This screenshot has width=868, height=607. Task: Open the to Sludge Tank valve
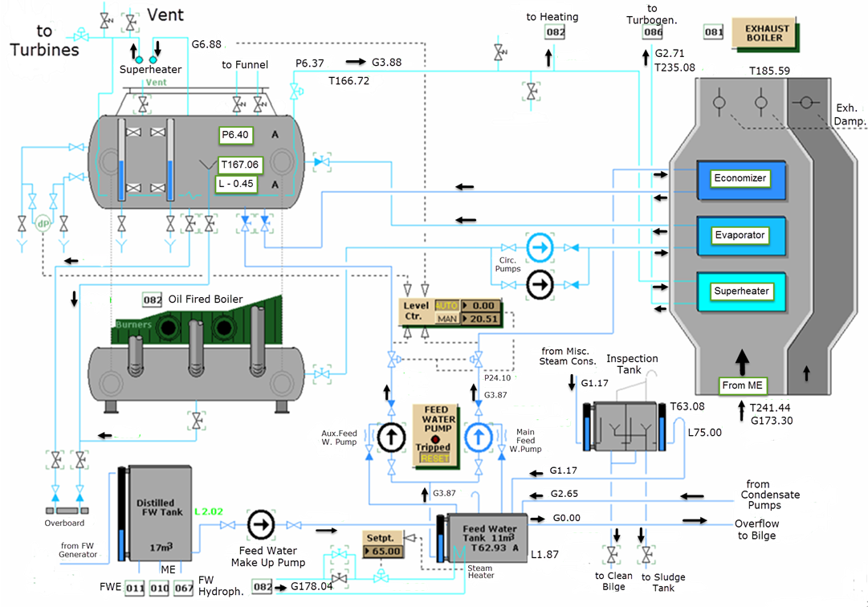646,555
